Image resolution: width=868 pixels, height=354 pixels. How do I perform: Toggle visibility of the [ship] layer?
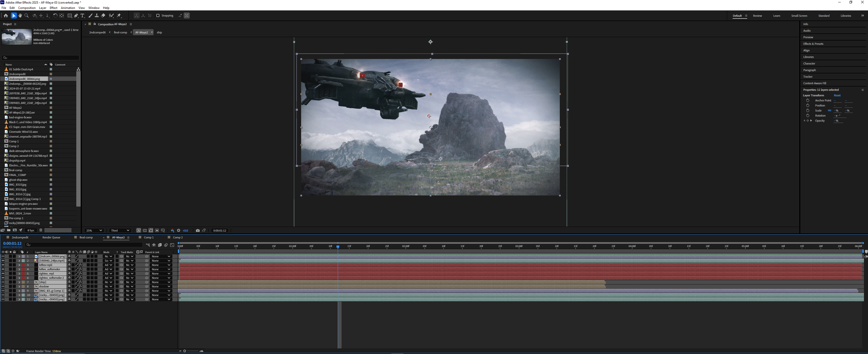click(x=3, y=282)
